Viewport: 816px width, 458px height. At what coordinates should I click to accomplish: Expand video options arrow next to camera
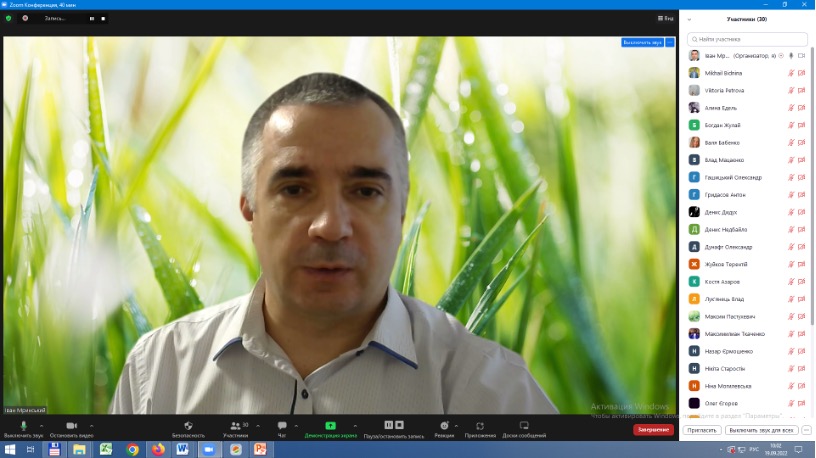pyautogui.click(x=92, y=426)
